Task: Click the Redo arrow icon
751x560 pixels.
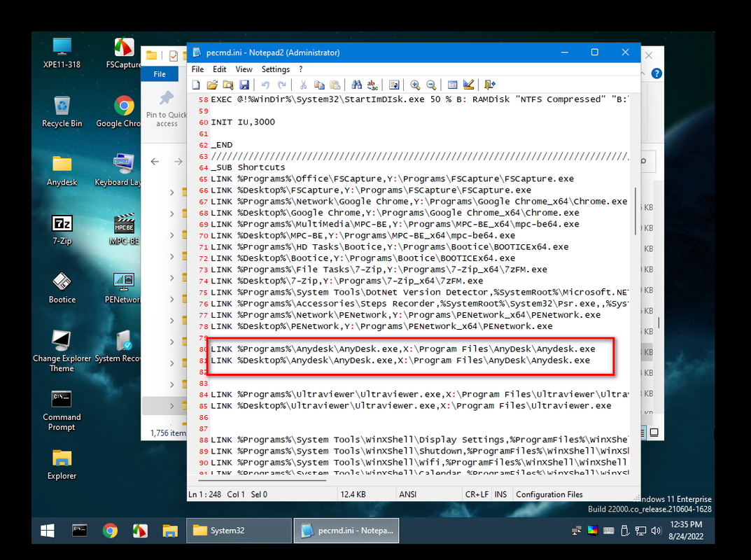Action: (x=281, y=85)
